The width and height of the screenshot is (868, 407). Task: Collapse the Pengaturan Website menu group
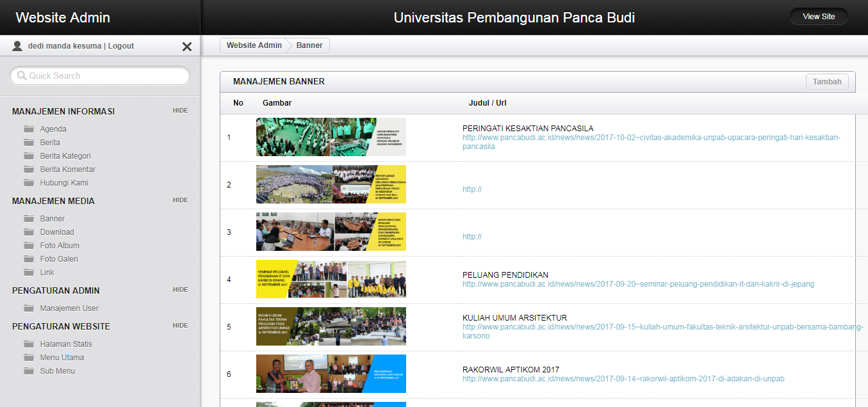pos(180,326)
